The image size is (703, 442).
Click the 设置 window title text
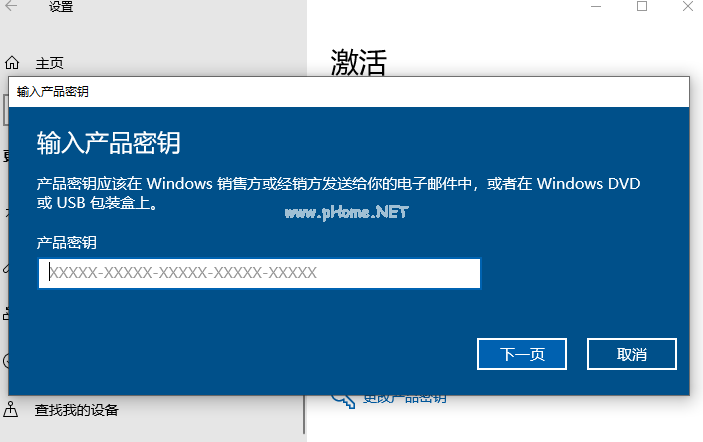click(x=61, y=7)
